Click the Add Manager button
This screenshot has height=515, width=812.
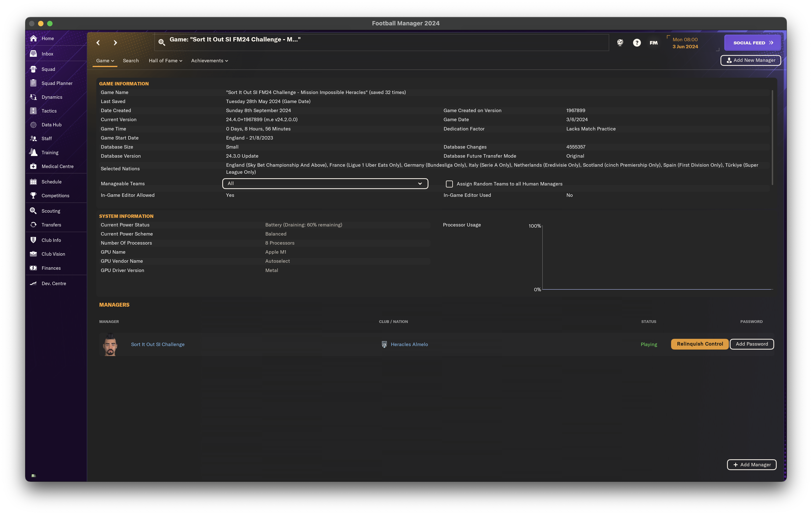(751, 464)
